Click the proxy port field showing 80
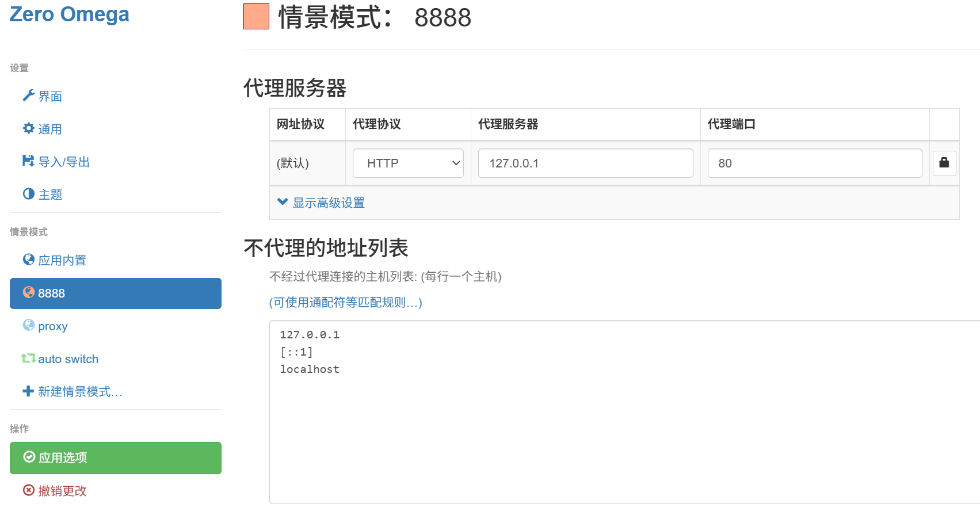Screen dimensions: 980x511 point(815,163)
